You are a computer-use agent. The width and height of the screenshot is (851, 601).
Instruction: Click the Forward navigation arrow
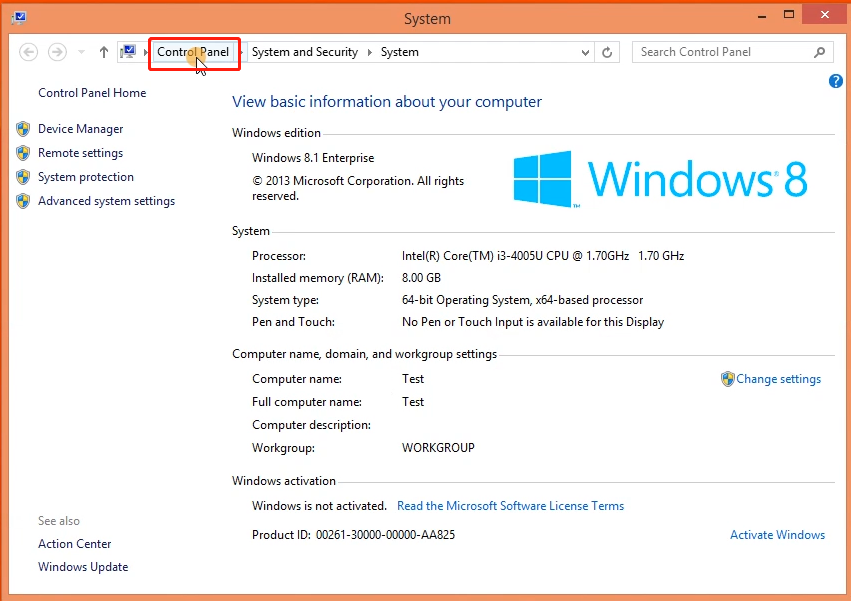coord(57,52)
